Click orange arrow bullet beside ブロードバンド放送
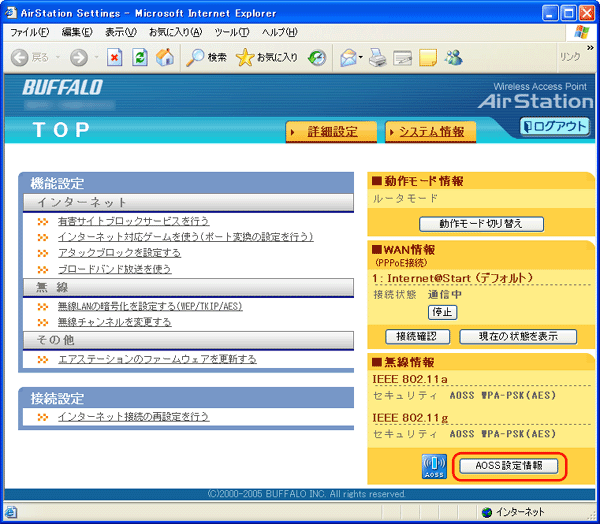Screen dimensions: 600x524 (43, 269)
